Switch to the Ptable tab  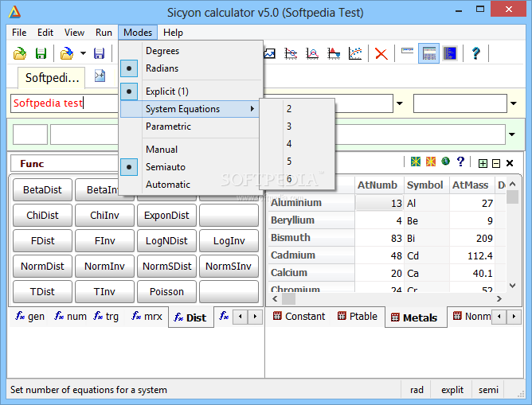pos(358,316)
